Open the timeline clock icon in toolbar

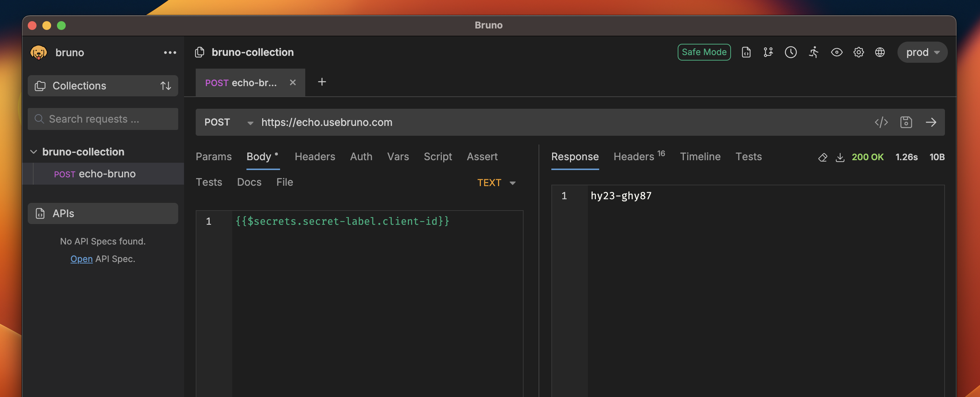tap(790, 52)
